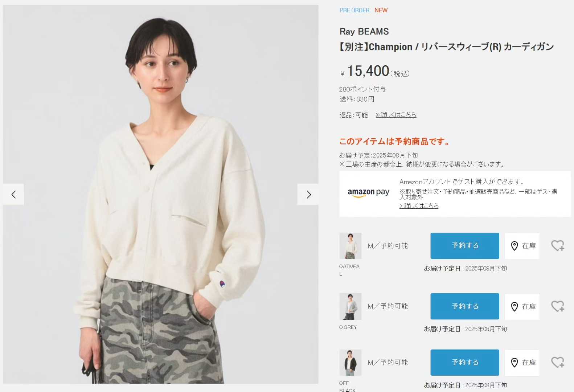Click the Amazon Pay logo
The image size is (574, 392).
point(368,192)
